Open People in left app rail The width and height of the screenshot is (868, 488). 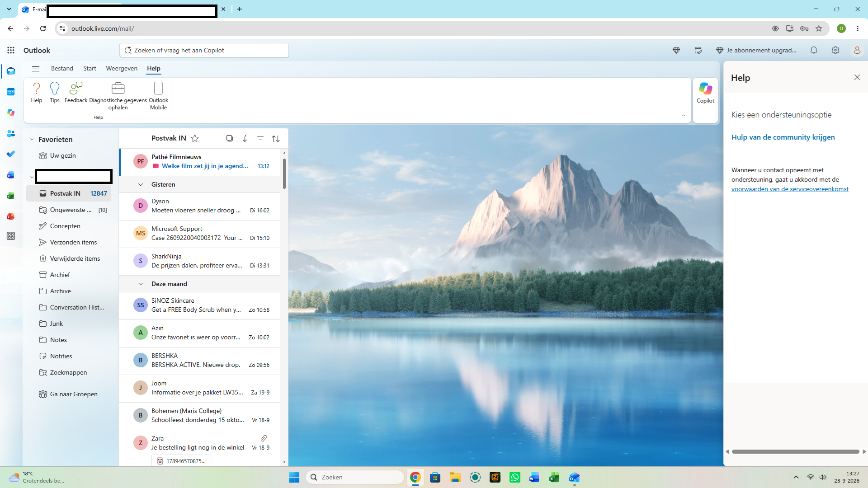click(x=11, y=133)
